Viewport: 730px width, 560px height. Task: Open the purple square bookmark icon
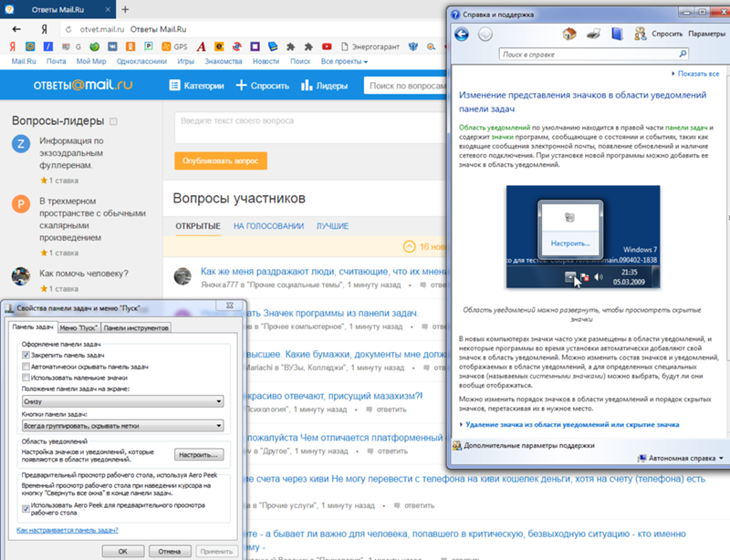click(x=255, y=47)
